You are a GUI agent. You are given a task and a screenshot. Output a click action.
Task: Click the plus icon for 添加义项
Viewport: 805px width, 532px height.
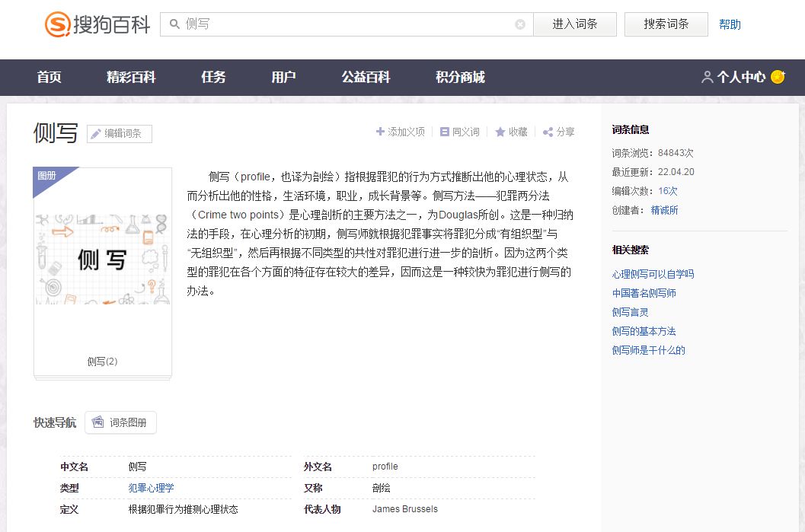pyautogui.click(x=381, y=132)
